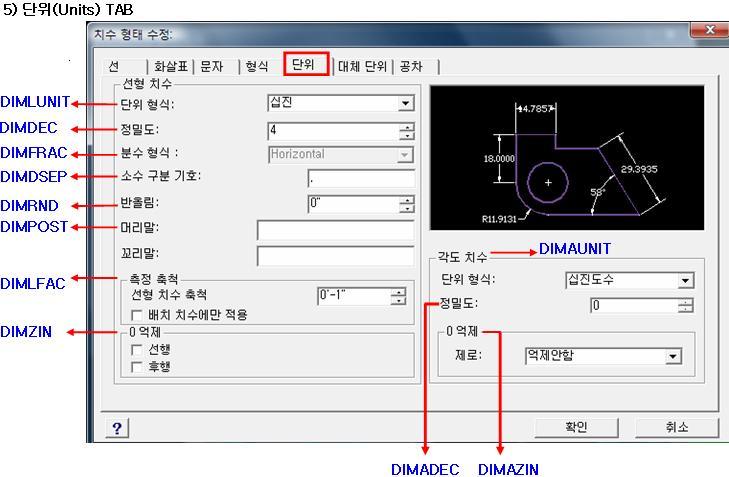Image resolution: width=729 pixels, height=477 pixels.
Task: Toggle the 후행 zero suppression checkbox
Action: click(x=137, y=367)
